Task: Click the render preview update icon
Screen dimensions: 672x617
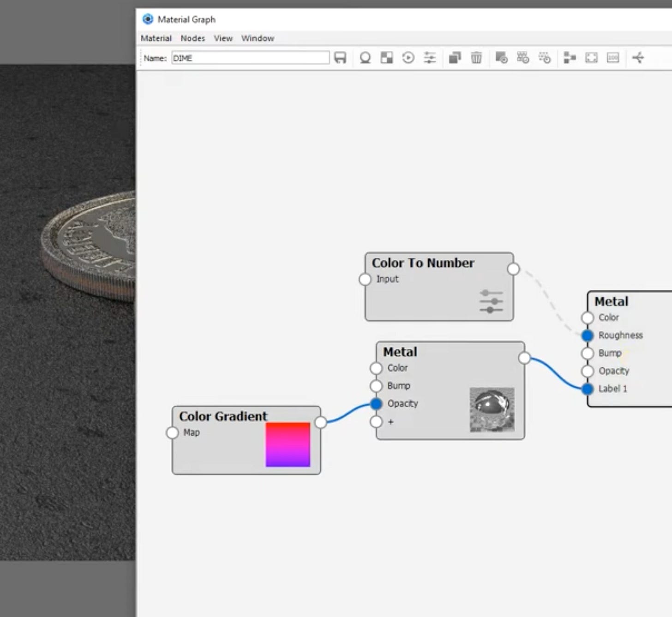Action: tap(408, 58)
